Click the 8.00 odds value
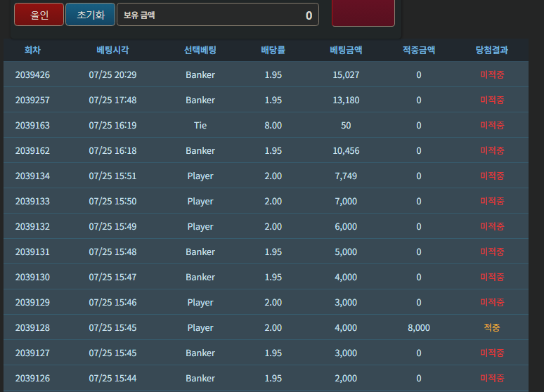Image resolution: width=544 pixels, height=392 pixels. click(273, 125)
